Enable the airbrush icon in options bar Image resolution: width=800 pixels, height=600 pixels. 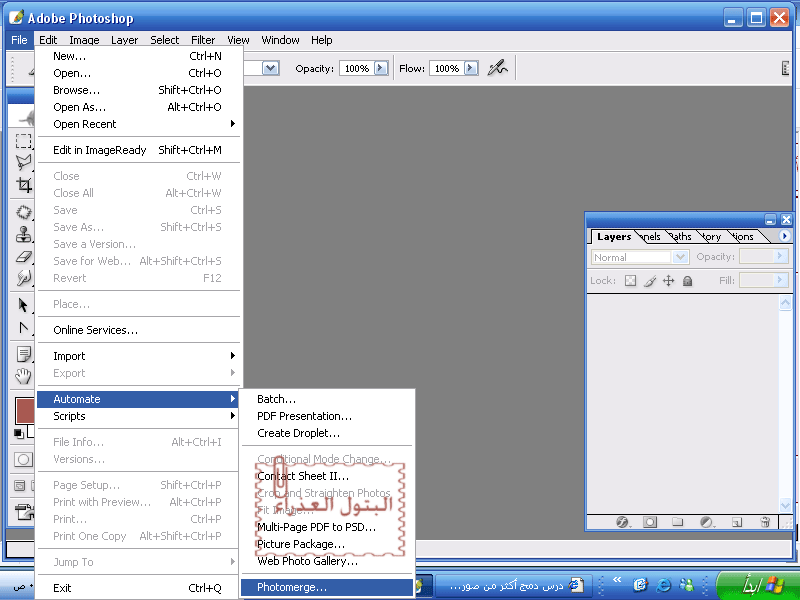pyautogui.click(x=497, y=68)
